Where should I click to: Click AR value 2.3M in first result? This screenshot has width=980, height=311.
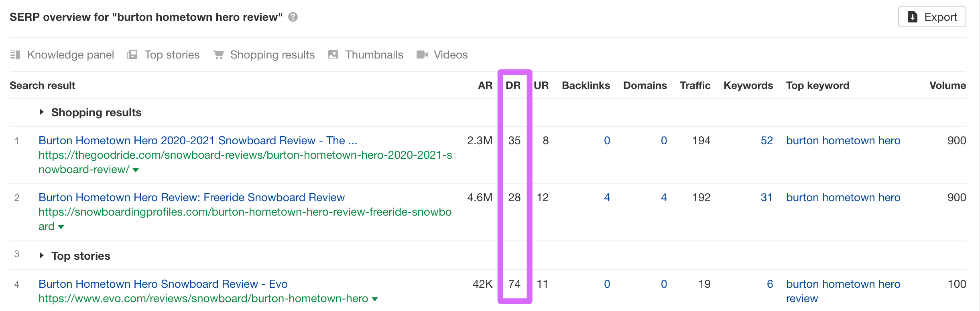point(480,141)
